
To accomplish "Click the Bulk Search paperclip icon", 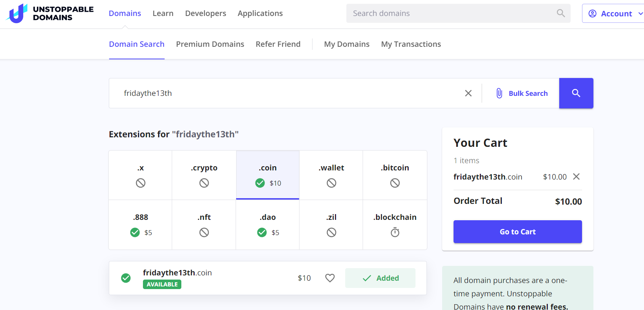I will [499, 93].
